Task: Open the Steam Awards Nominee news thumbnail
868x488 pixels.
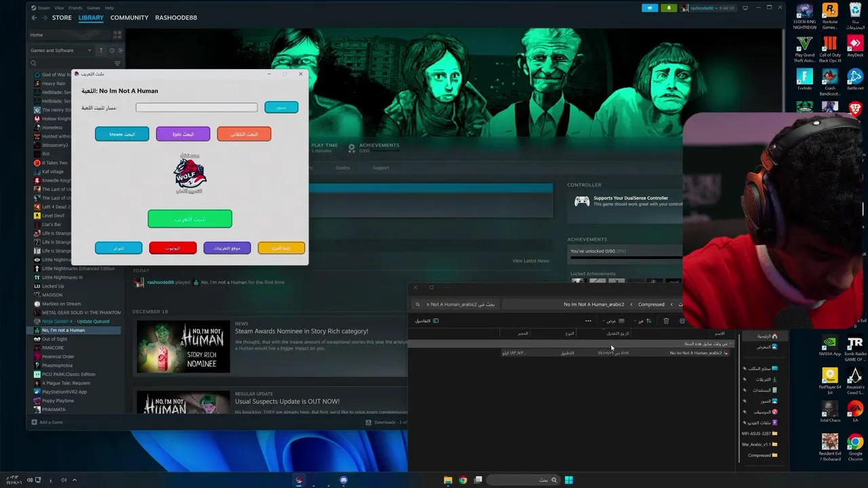Action: (x=183, y=347)
